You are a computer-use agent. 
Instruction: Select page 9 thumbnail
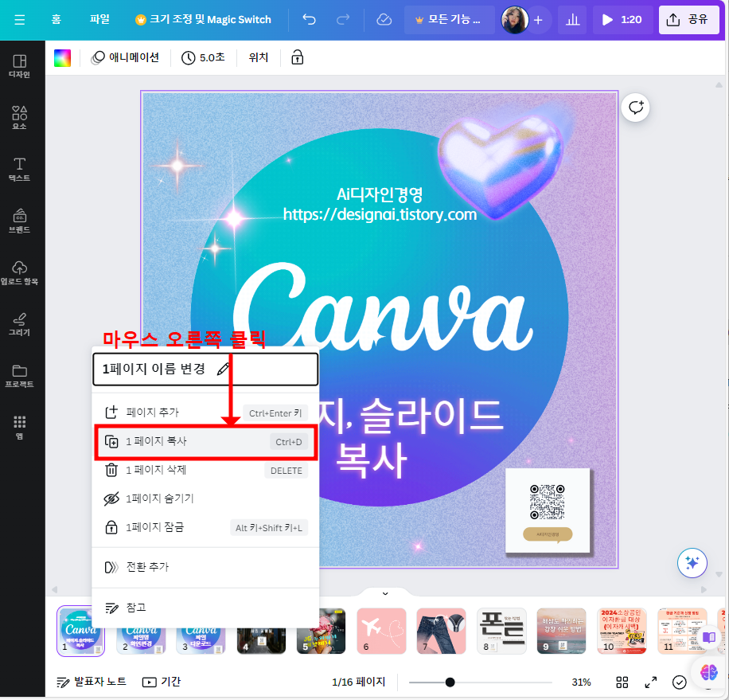[x=561, y=631]
